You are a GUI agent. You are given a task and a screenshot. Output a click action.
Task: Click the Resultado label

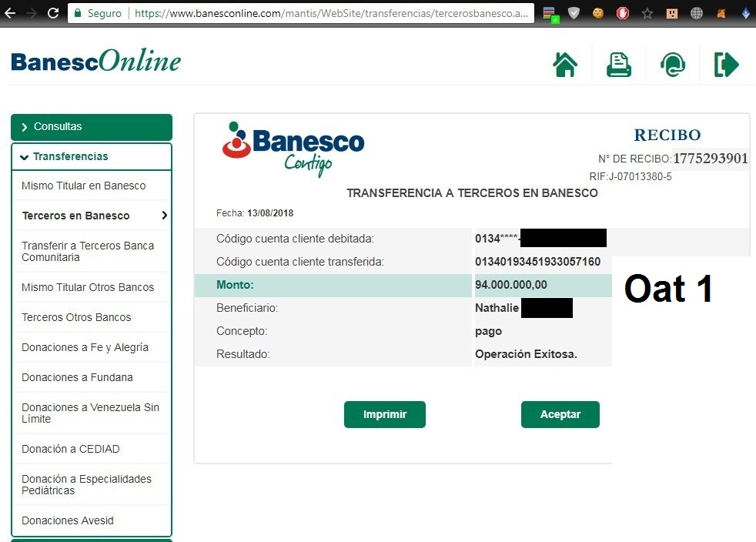[243, 354]
